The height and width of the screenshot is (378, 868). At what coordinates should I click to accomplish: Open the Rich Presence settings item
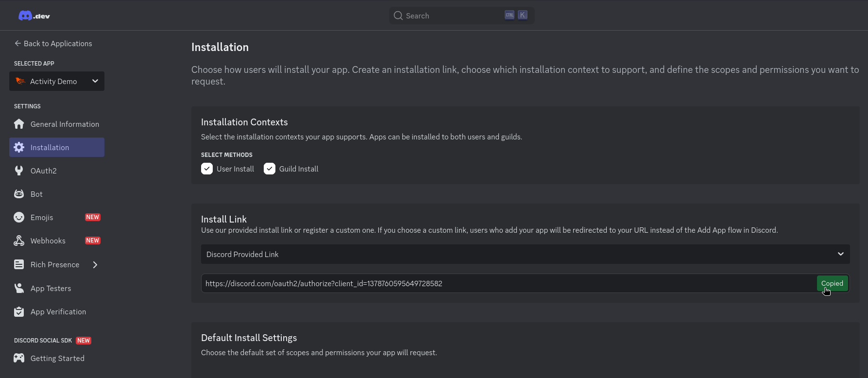click(x=55, y=265)
